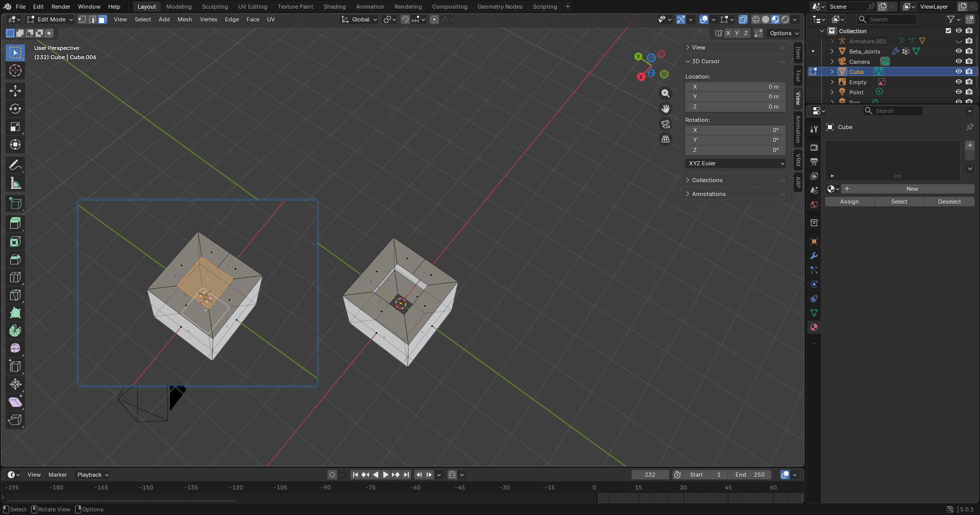Switch to face select mode
Image resolution: width=980 pixels, height=515 pixels.
pyautogui.click(x=102, y=19)
